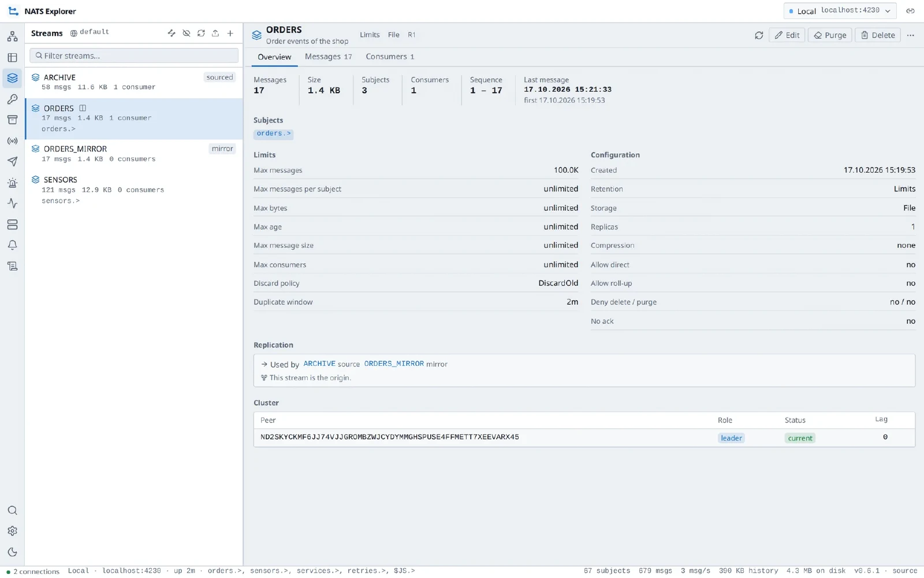Click the Edit button
The image size is (924, 578).
coord(787,35)
